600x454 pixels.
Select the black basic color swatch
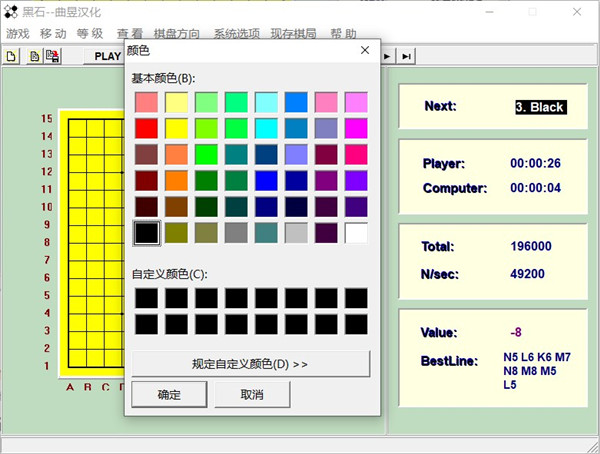point(146,233)
